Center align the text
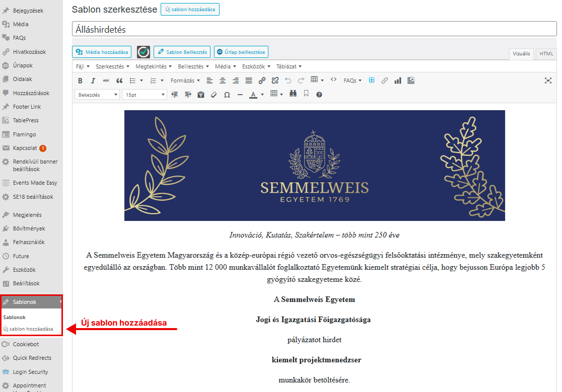 coord(223,81)
